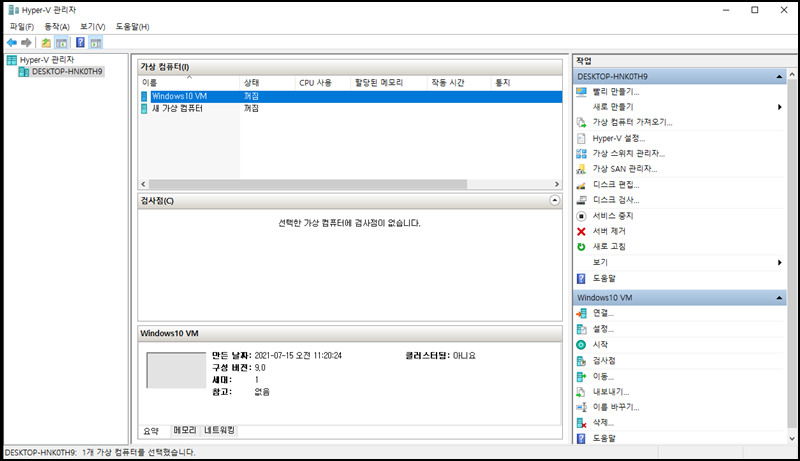Click right arrow of VM list scrollbar

point(557,184)
